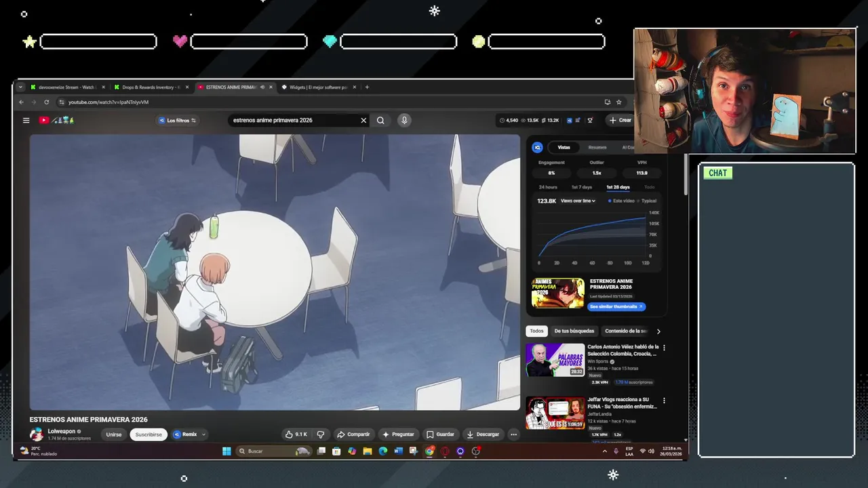Click the Unirse button
The height and width of the screenshot is (488, 868).
pyautogui.click(x=114, y=434)
